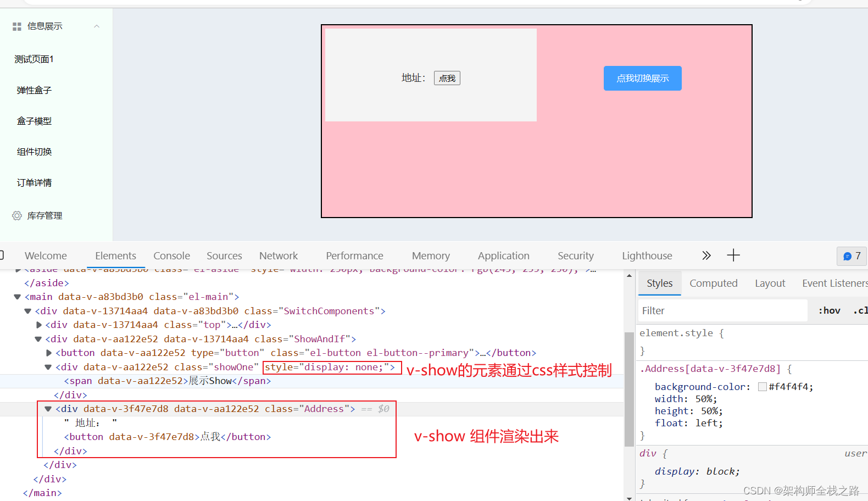Select 弹性盒子 in the sidebar menu
Image resolution: width=868 pixels, height=501 pixels.
click(x=34, y=90)
